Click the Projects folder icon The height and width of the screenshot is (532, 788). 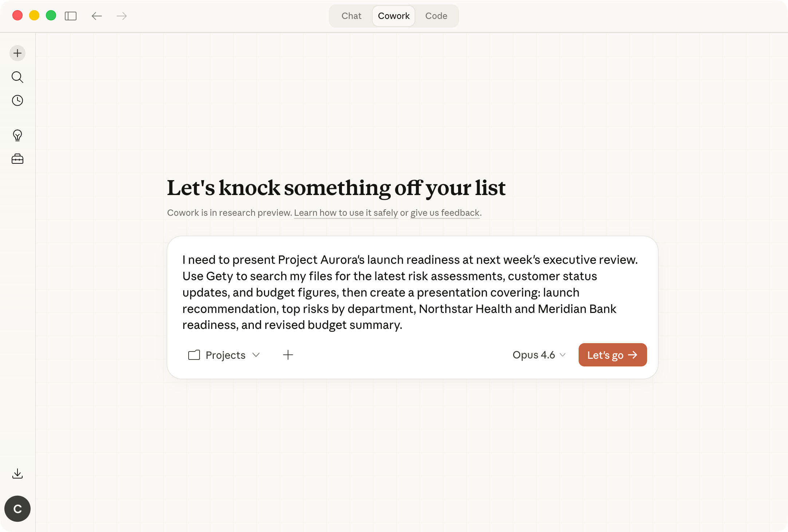click(x=194, y=355)
